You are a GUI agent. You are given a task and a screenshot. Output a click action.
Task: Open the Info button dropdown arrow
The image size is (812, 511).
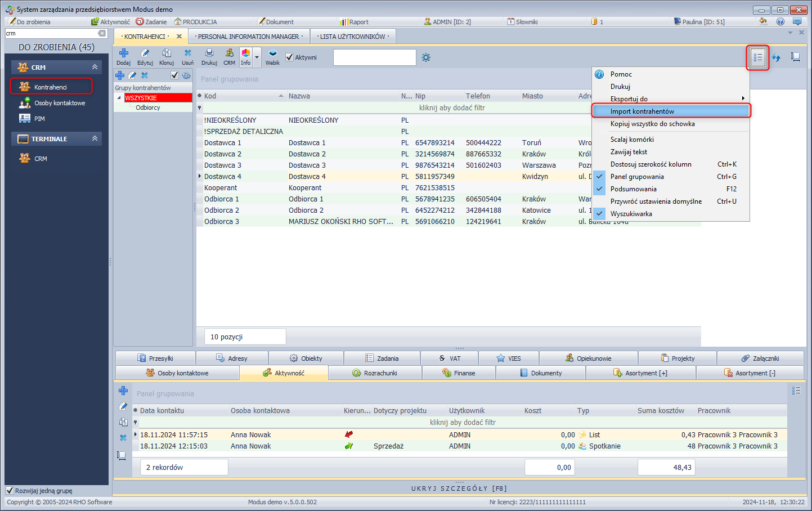coord(257,57)
